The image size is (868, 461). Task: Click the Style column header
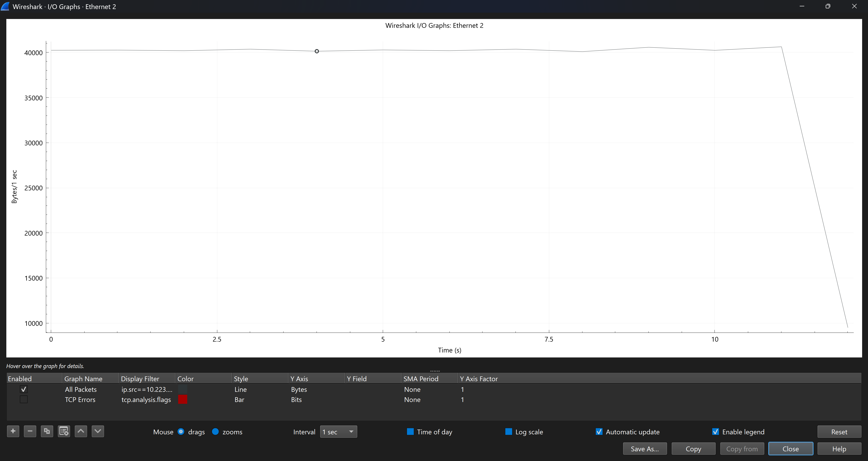pos(260,378)
